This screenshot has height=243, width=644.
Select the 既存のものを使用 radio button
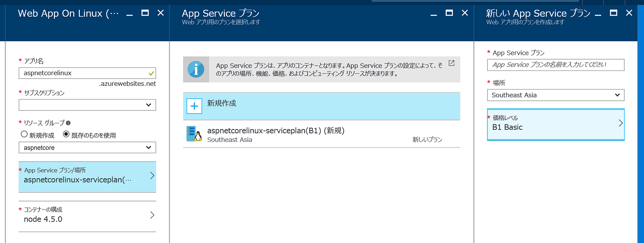point(66,134)
